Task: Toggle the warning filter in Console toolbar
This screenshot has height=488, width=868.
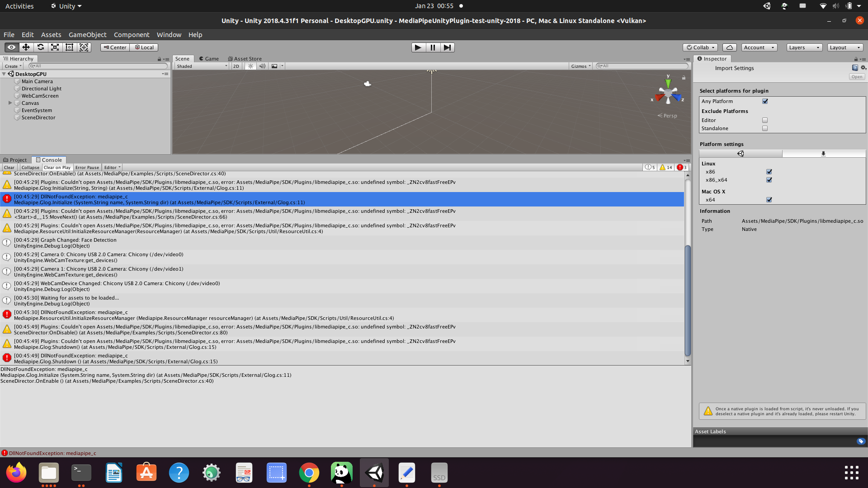Action: click(x=666, y=167)
